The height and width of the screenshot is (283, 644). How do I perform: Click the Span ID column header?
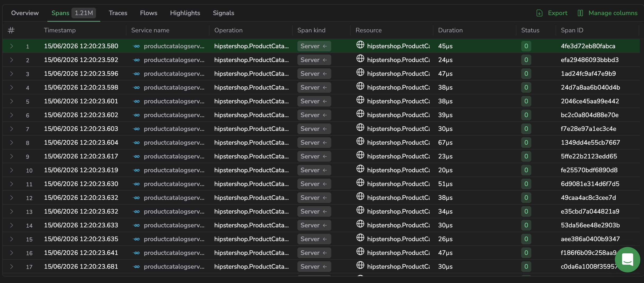coord(572,30)
